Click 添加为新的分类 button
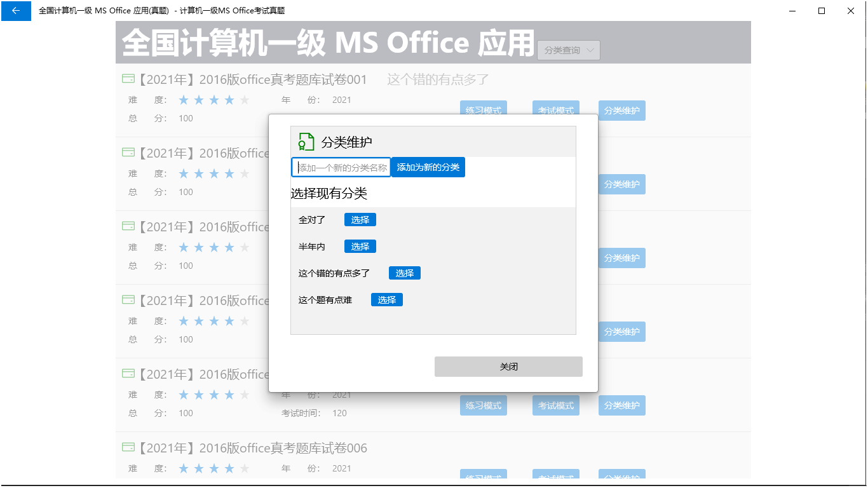The width and height of the screenshot is (868, 488). click(428, 167)
